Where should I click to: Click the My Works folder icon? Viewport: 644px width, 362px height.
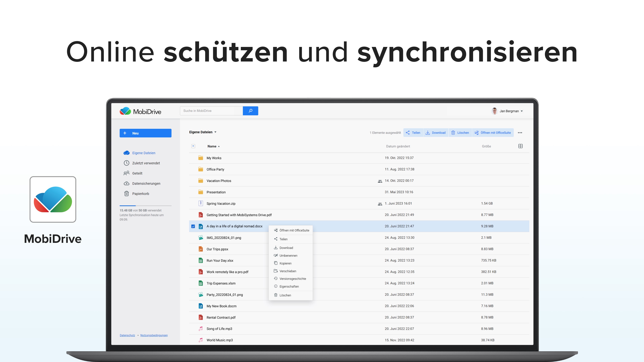(201, 158)
